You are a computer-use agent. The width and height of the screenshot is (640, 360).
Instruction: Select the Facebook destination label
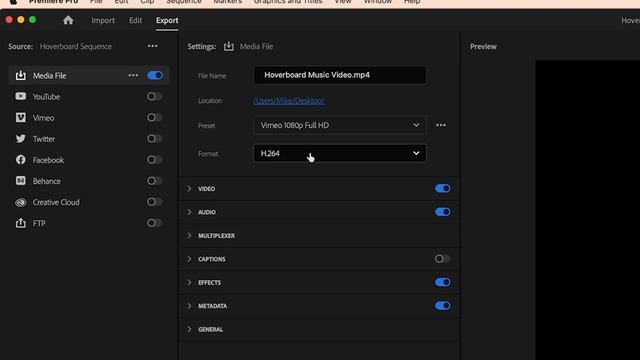48,160
